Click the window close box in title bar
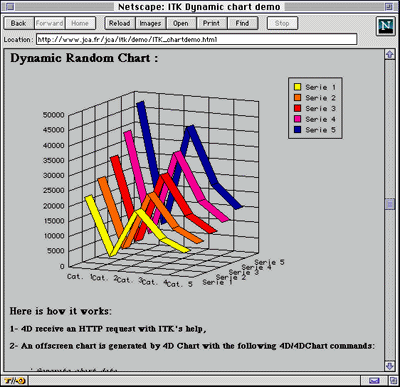Screen dimensions: 400x387 [x=10, y=7]
